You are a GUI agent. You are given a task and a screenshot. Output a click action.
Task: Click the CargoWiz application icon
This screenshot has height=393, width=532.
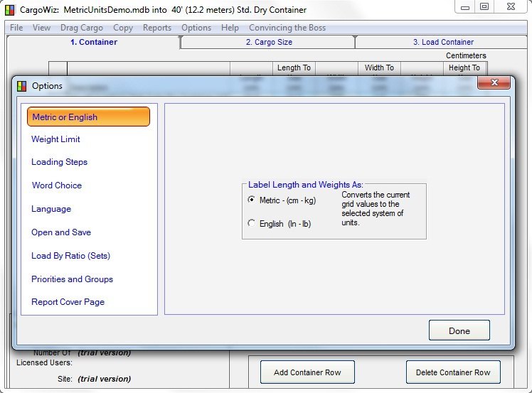[10, 10]
